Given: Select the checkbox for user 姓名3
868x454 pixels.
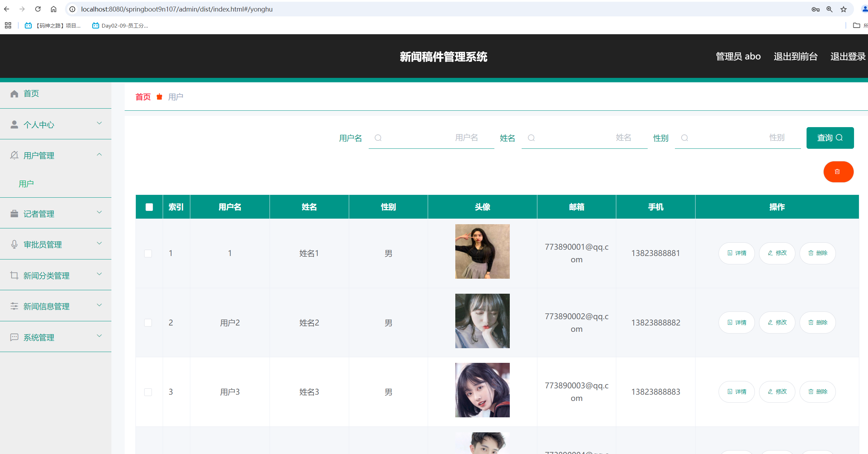Looking at the screenshot, I should (148, 392).
